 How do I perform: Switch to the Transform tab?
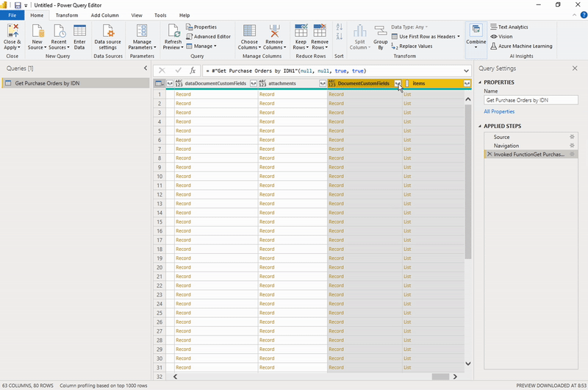(x=67, y=15)
